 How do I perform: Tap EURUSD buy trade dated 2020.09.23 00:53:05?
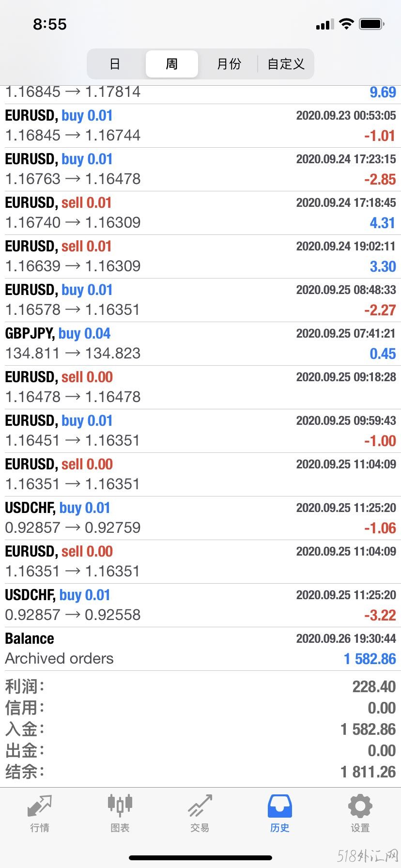[x=200, y=126]
